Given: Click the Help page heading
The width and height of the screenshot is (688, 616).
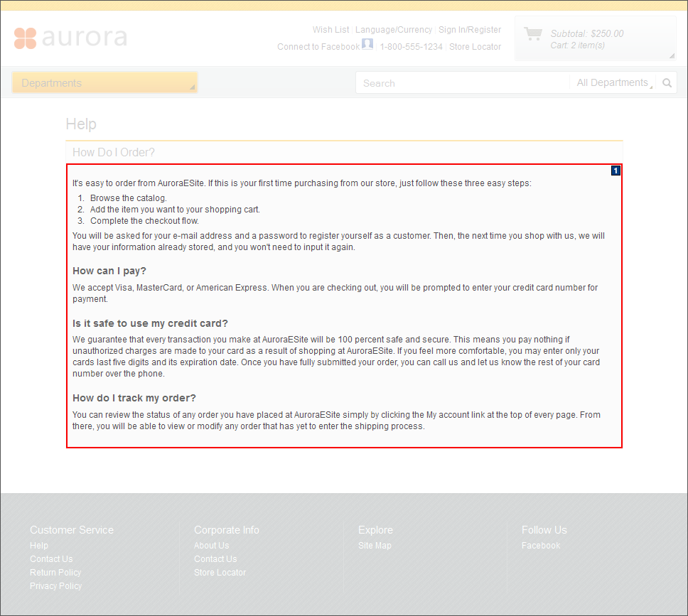Looking at the screenshot, I should [x=81, y=124].
